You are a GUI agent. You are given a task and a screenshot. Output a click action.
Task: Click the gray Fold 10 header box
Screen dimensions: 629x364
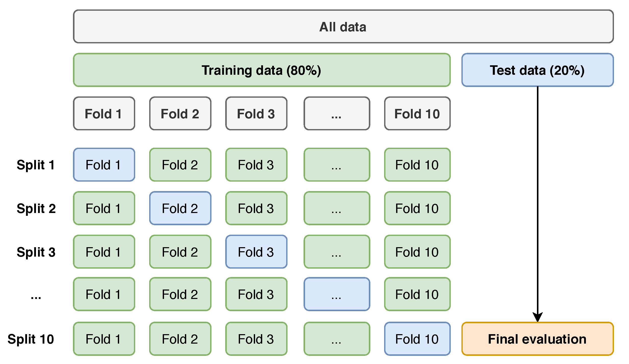pyautogui.click(x=417, y=114)
